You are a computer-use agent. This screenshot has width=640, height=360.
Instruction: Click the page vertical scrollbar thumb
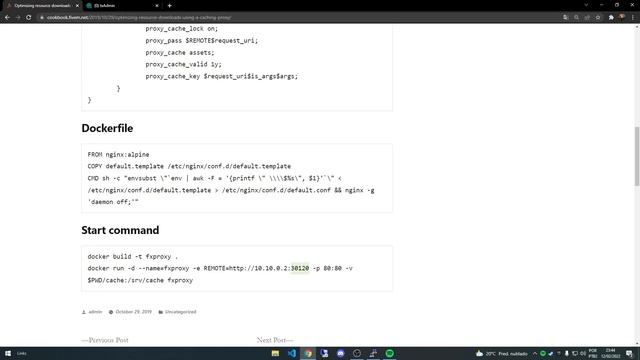point(637,156)
